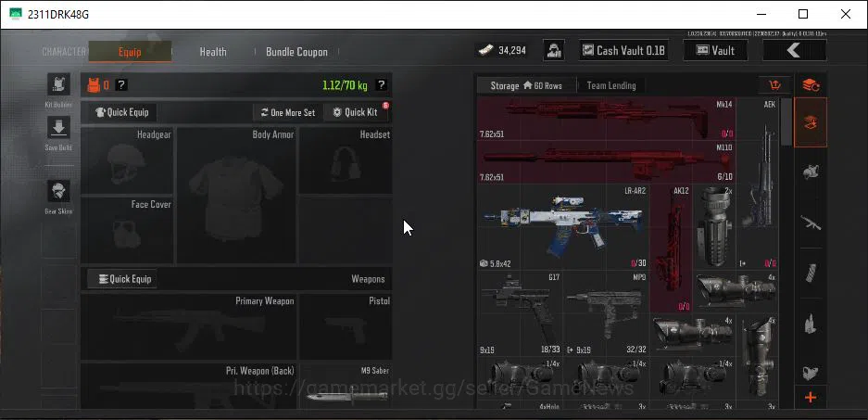Filter storage by sight attachments
This screenshot has height=420, width=868.
point(811,373)
